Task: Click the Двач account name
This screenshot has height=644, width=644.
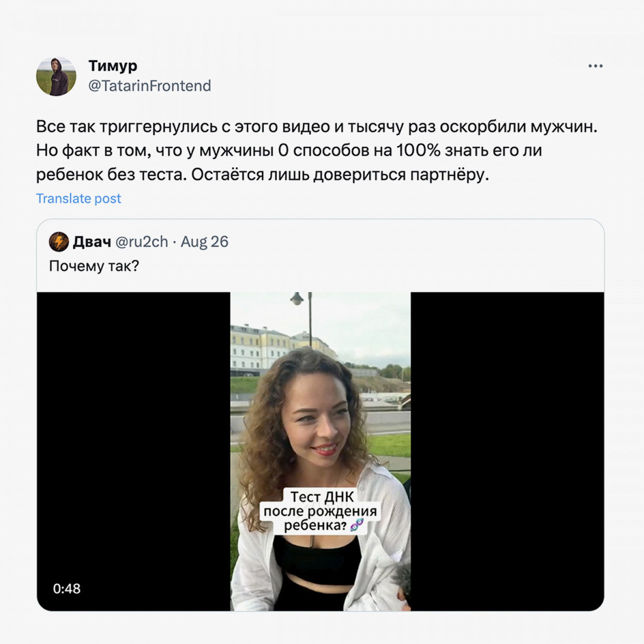Action: 92,242
